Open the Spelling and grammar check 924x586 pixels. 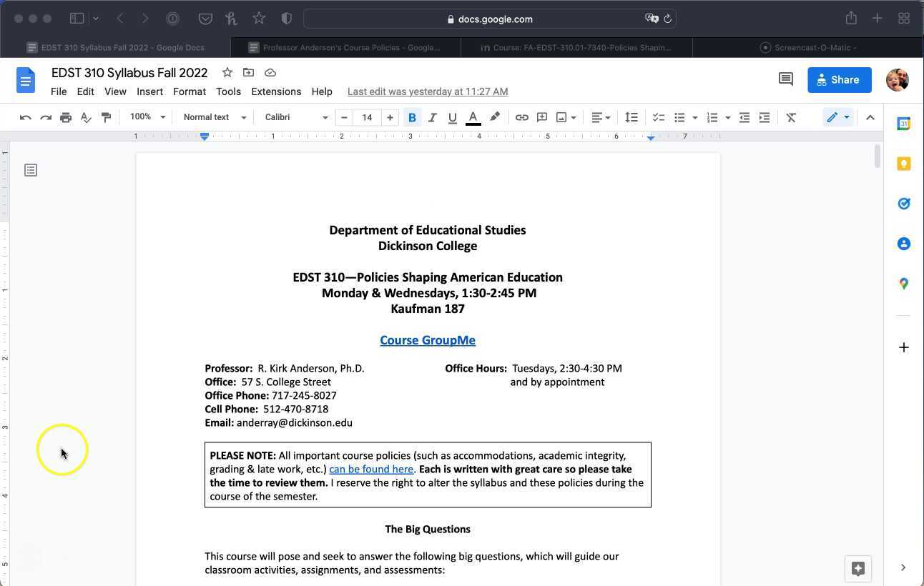click(x=86, y=116)
